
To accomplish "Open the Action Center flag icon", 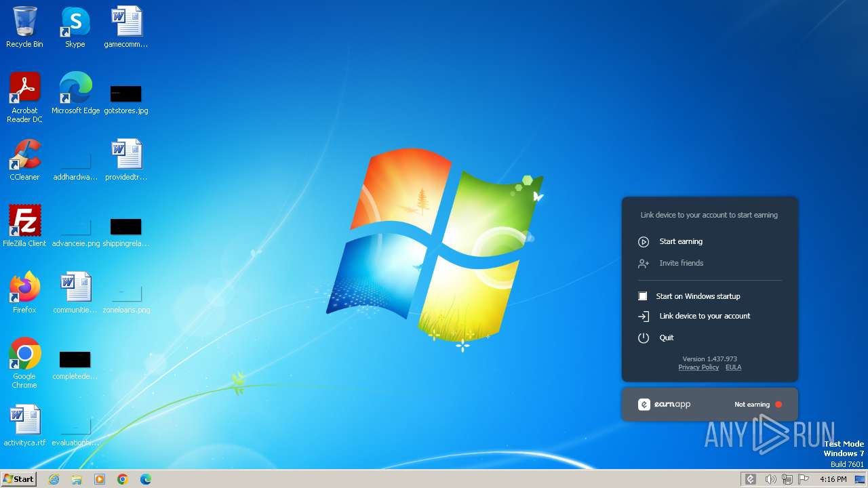I will point(804,479).
